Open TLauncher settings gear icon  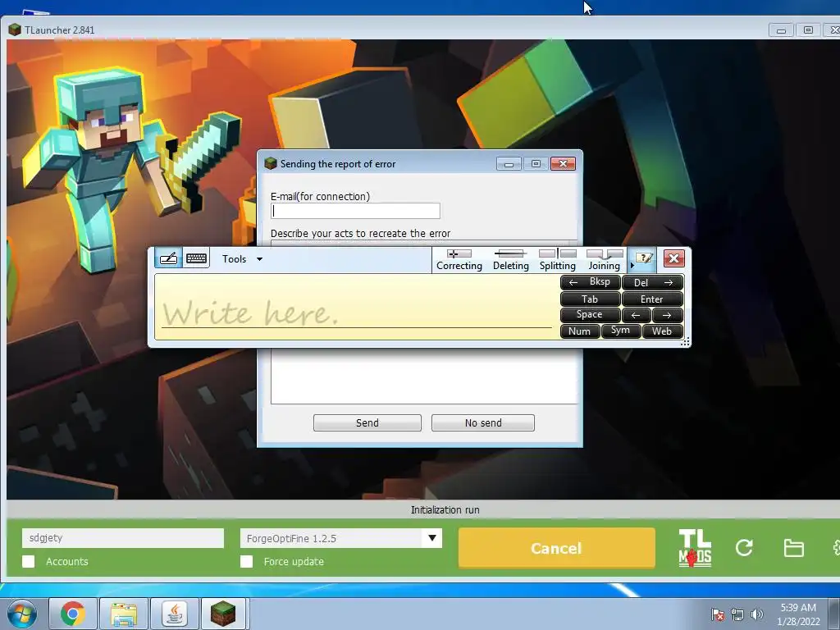pos(836,547)
